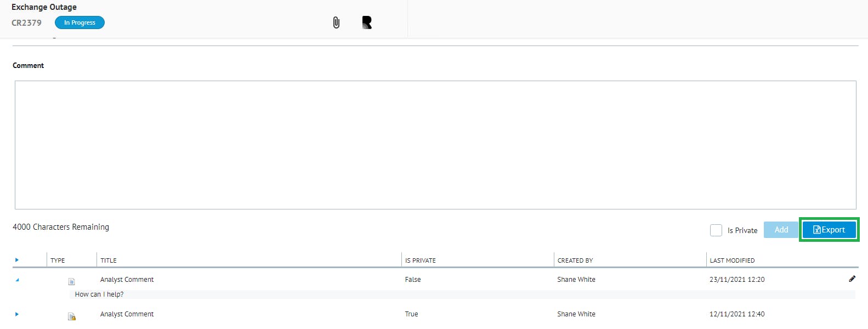868x329 pixels.
Task: Click the In Progress status badge
Action: tap(80, 22)
